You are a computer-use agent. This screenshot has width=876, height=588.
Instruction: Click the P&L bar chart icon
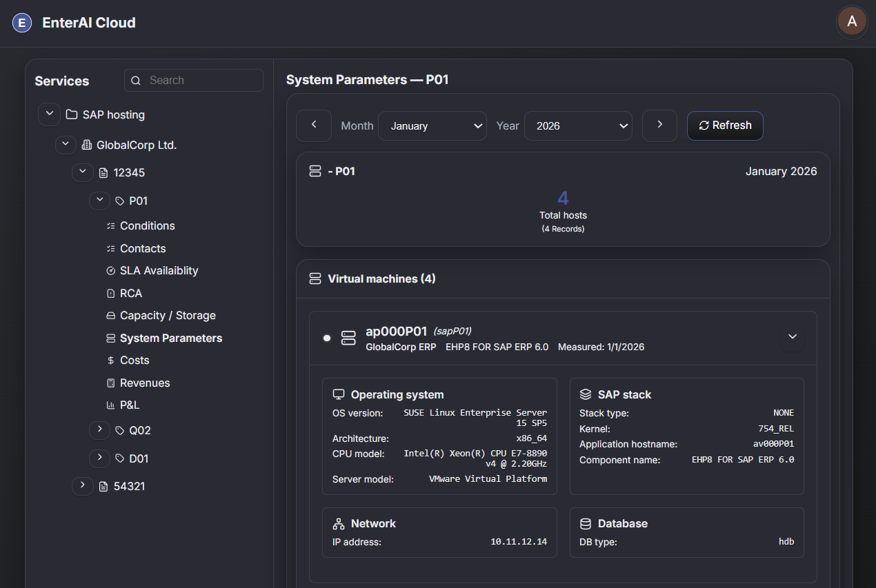[x=110, y=405]
